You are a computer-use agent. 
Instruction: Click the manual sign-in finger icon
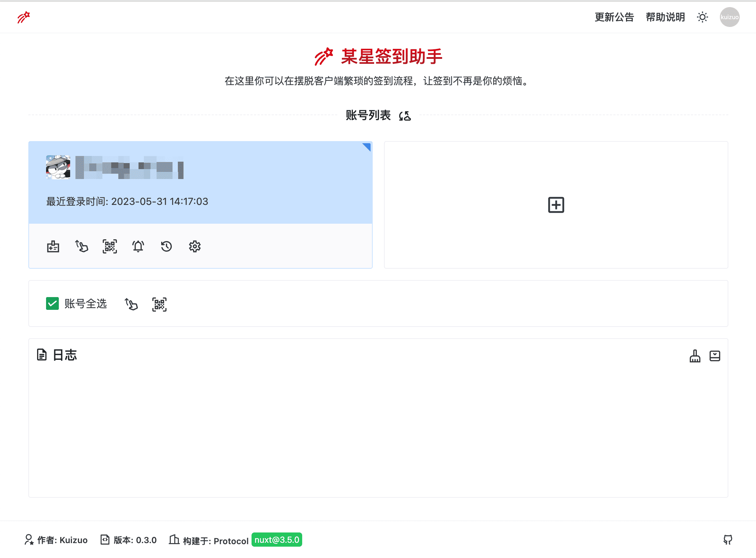[81, 246]
